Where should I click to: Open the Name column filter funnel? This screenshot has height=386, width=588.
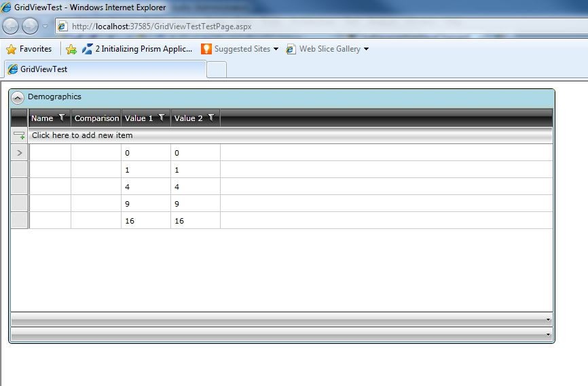point(62,118)
